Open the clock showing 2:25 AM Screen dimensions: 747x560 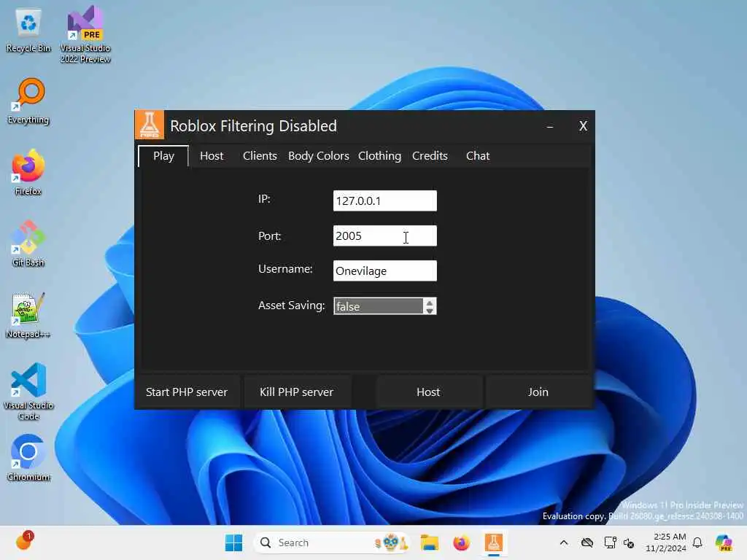[x=666, y=542]
